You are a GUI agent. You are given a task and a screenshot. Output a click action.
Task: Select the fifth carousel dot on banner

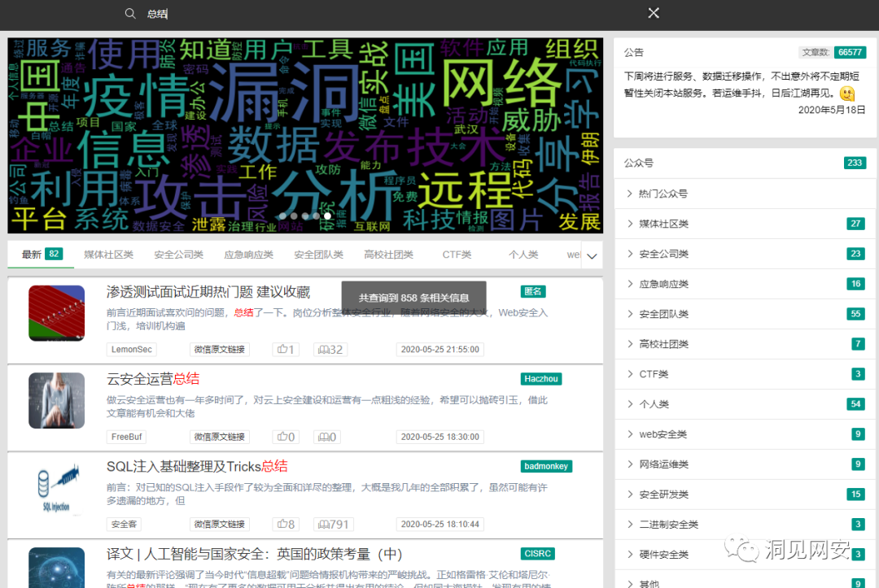[327, 216]
